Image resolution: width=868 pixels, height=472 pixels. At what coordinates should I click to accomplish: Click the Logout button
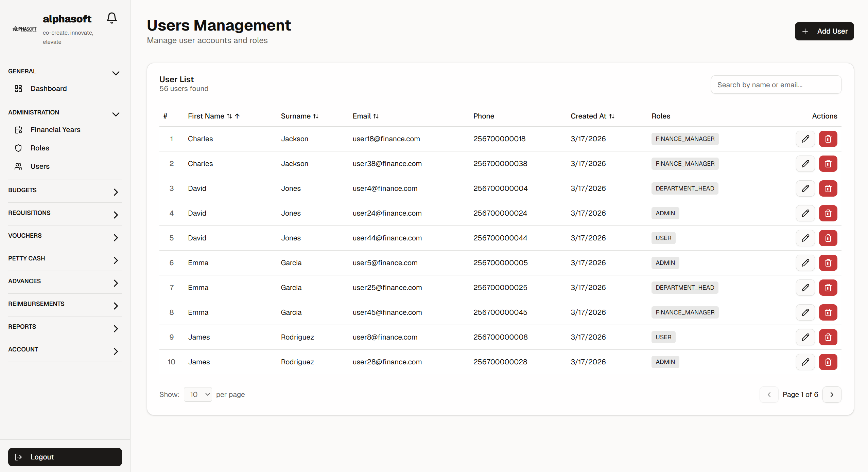pos(65,457)
